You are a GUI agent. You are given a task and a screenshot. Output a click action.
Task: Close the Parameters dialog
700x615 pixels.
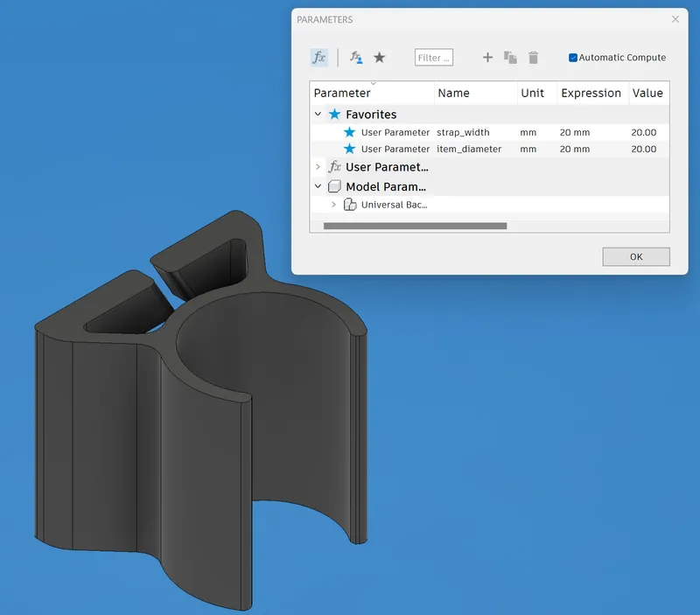[x=675, y=19]
